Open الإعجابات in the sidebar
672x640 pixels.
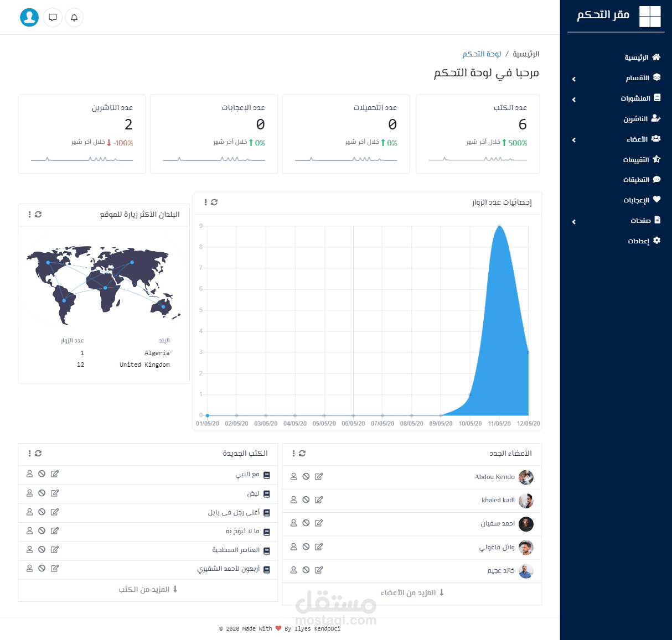coord(642,200)
